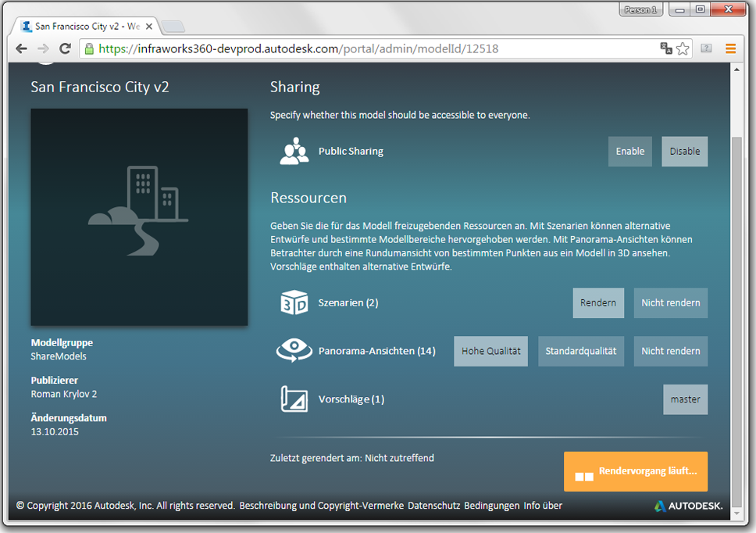Click the Autodesk logo in footer
The height and width of the screenshot is (533, 756).
click(689, 506)
